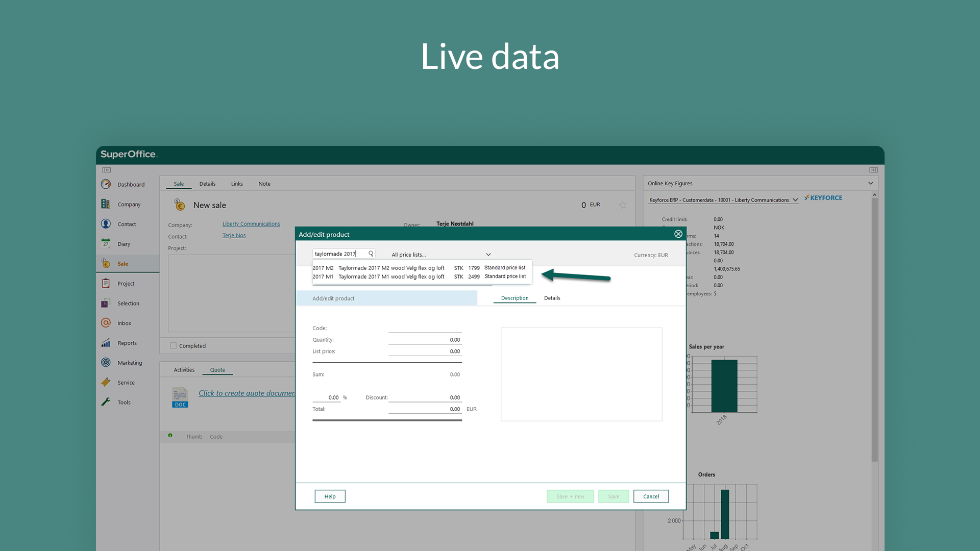This screenshot has width=980, height=551.
Task: Open the Keyforce ERP Customerdata dropdown
Action: pyautogui.click(x=723, y=200)
